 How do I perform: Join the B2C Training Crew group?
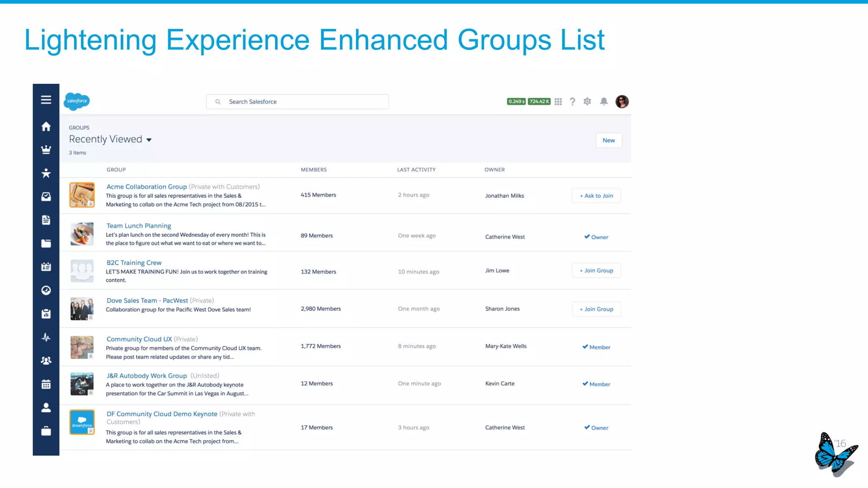point(596,270)
